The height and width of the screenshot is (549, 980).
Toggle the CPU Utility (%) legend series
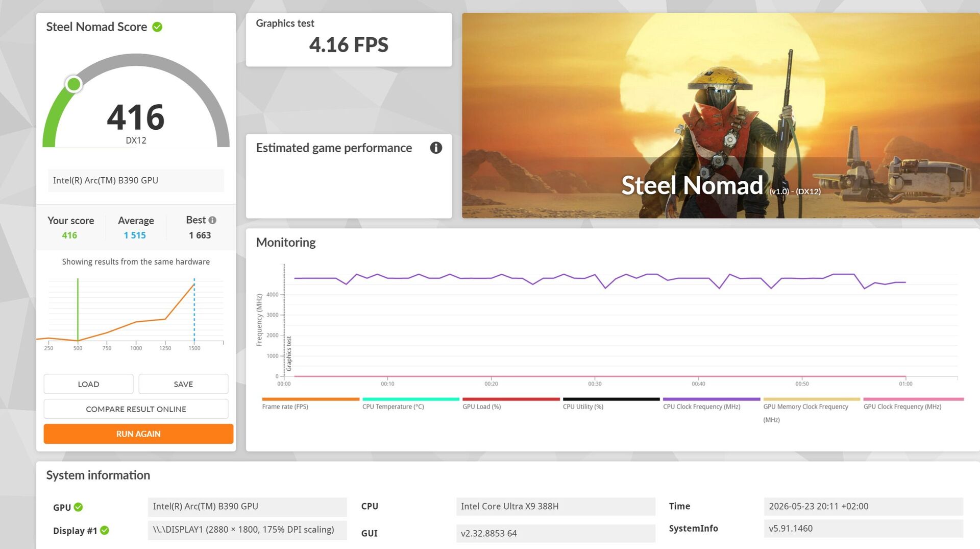click(611, 403)
